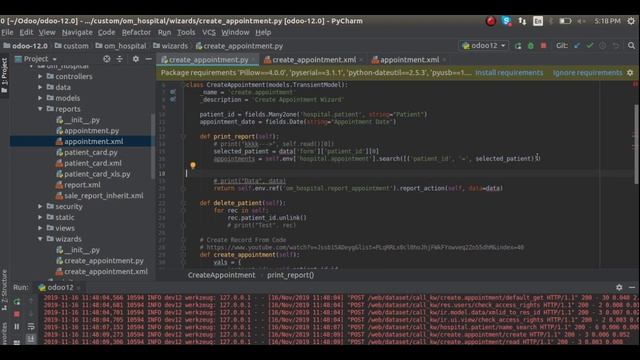The image size is (640, 360).
Task: Stop process from Run panel red square
Action: 17,314
